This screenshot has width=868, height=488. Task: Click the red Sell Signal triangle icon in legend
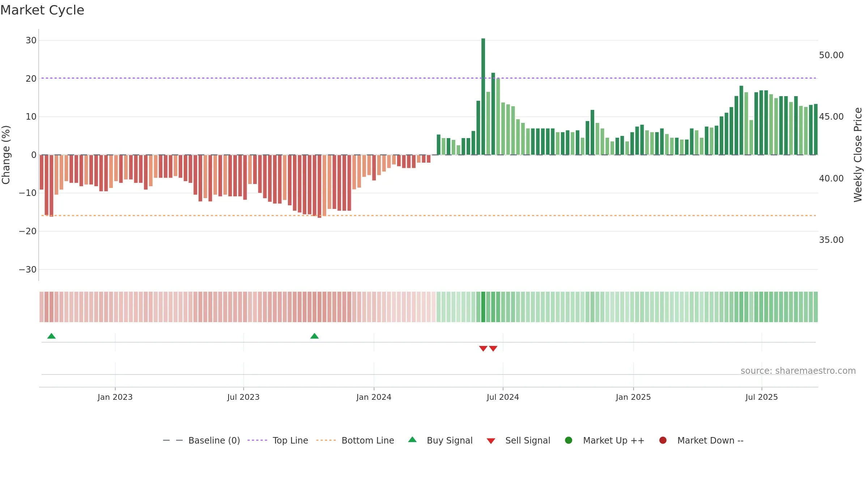click(491, 441)
